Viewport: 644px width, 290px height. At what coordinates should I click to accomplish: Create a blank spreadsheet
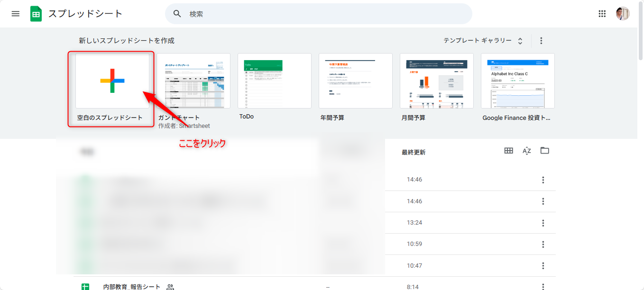pyautogui.click(x=112, y=81)
